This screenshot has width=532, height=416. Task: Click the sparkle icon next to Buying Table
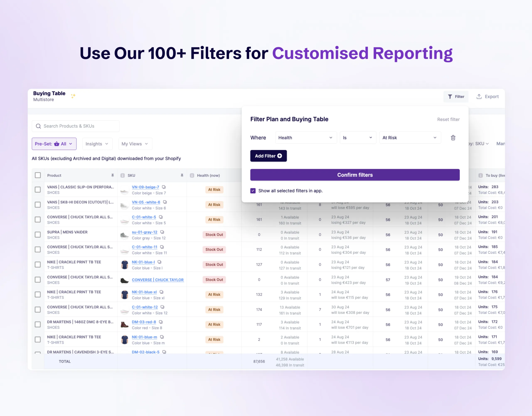(73, 96)
